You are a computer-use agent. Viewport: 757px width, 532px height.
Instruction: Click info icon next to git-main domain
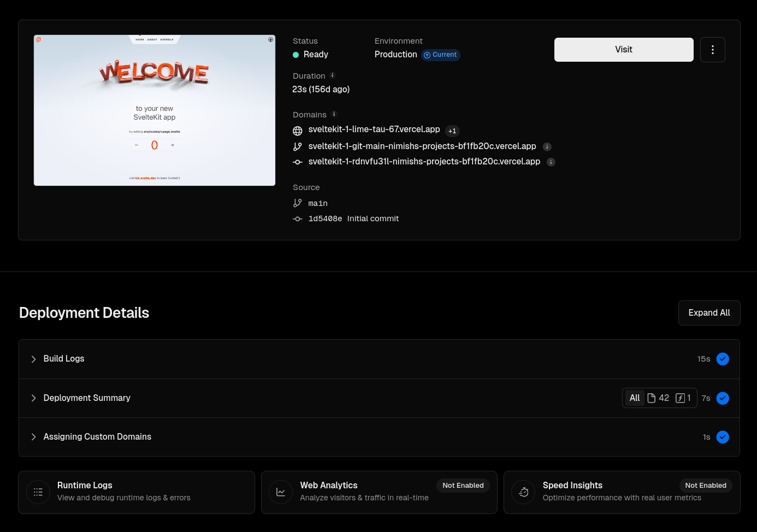[547, 147]
